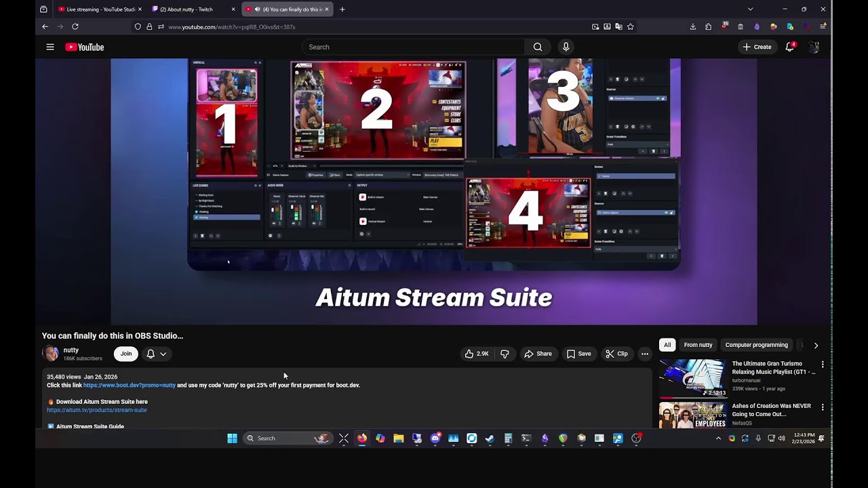Focus the YouTube search field

click(x=414, y=47)
